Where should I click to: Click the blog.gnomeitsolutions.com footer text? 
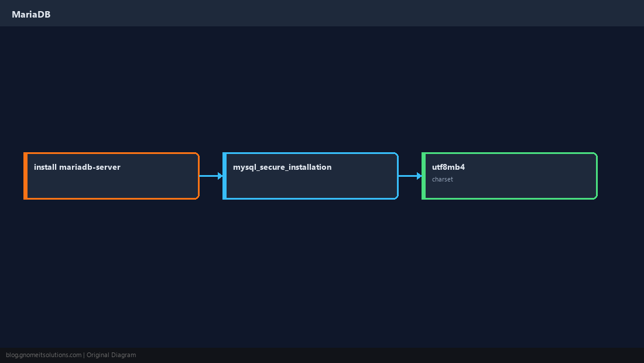point(43,355)
